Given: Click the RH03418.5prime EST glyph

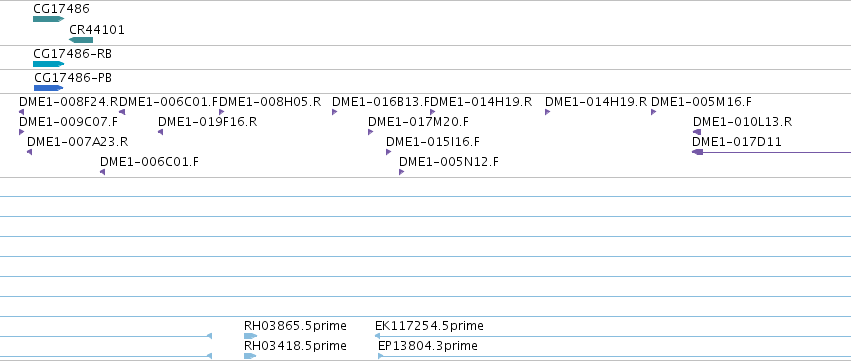Looking at the screenshot, I should pyautogui.click(x=250, y=356).
